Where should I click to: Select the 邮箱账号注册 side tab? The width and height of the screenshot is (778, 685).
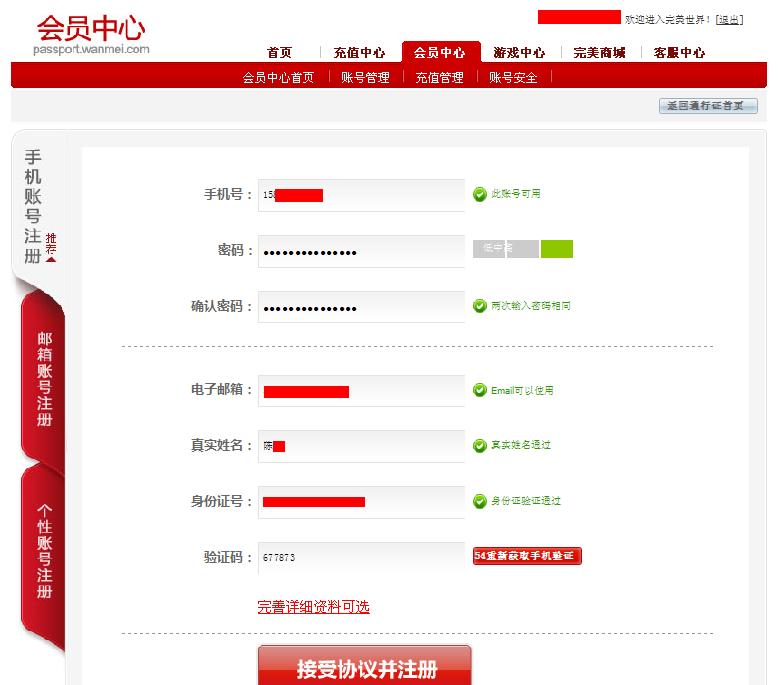pyautogui.click(x=44, y=379)
